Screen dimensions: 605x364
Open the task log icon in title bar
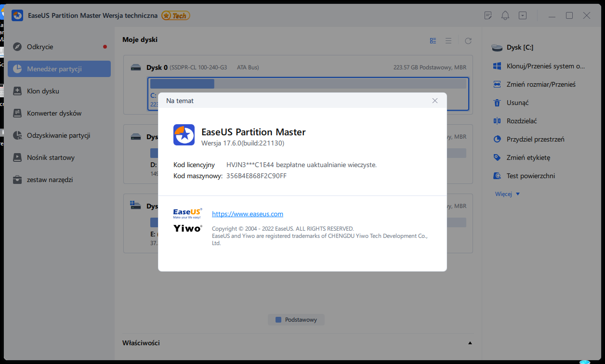[488, 15]
